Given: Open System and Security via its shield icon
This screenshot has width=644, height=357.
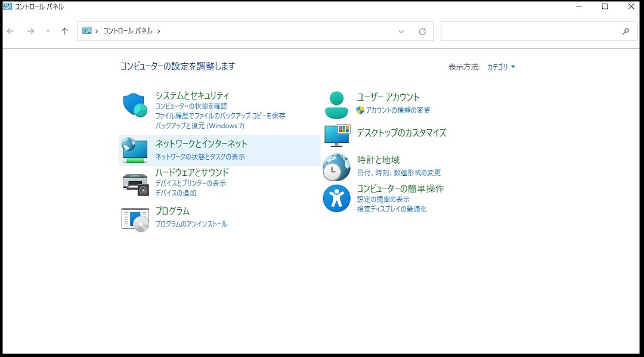Looking at the screenshot, I should pyautogui.click(x=134, y=105).
